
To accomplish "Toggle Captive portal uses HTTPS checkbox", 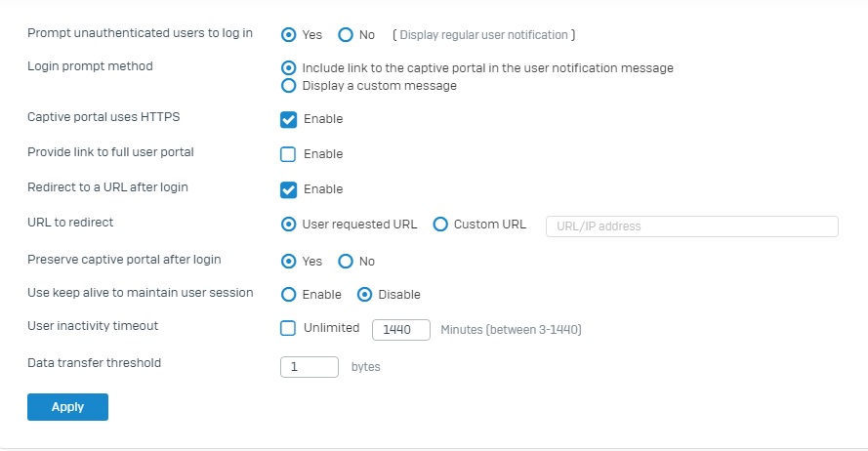I will click(288, 119).
